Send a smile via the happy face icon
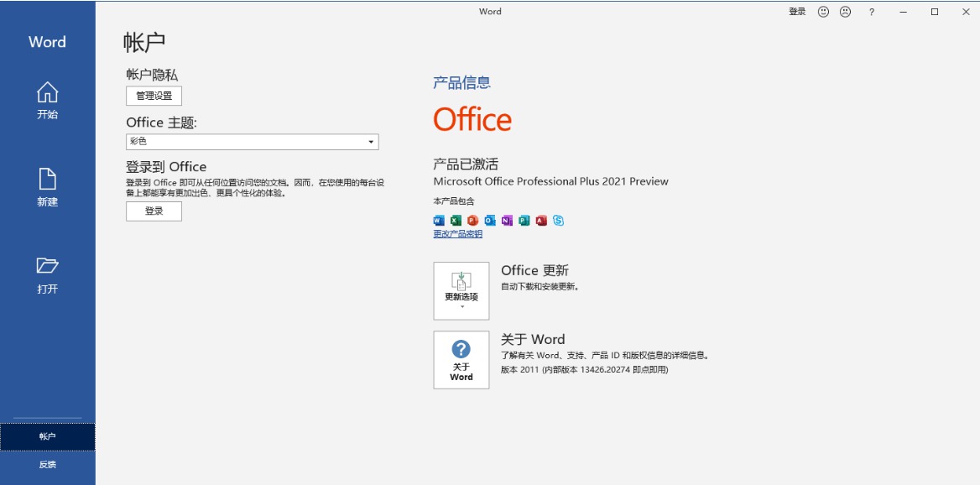This screenshot has width=980, height=485. point(823,11)
